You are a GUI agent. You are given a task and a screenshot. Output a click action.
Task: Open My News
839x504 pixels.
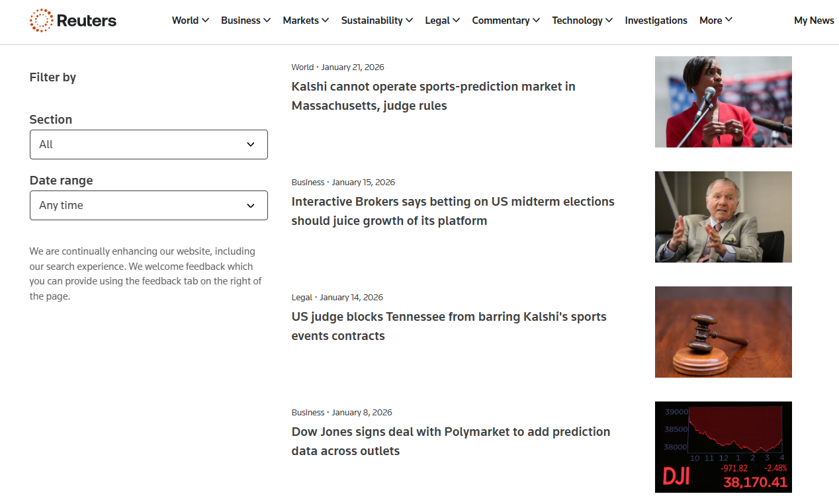click(814, 21)
